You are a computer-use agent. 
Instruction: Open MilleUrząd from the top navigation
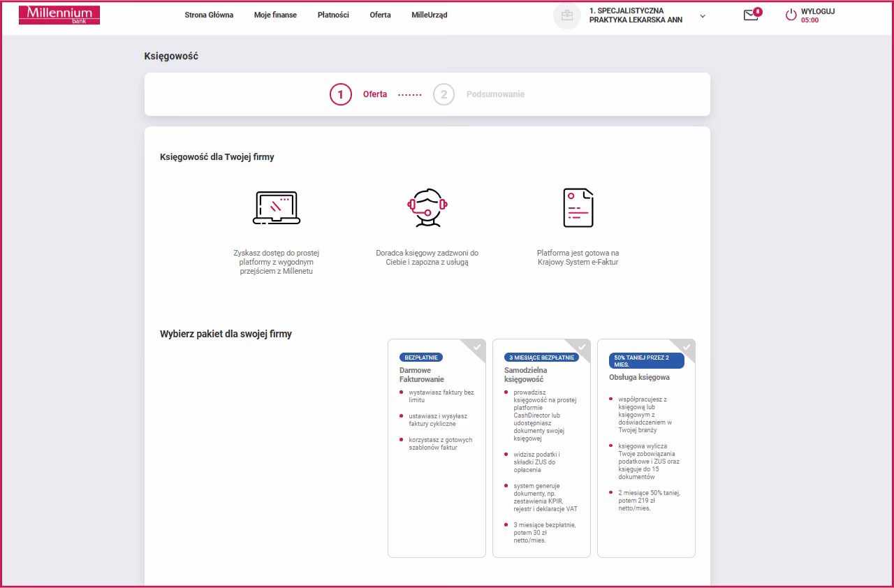(430, 15)
